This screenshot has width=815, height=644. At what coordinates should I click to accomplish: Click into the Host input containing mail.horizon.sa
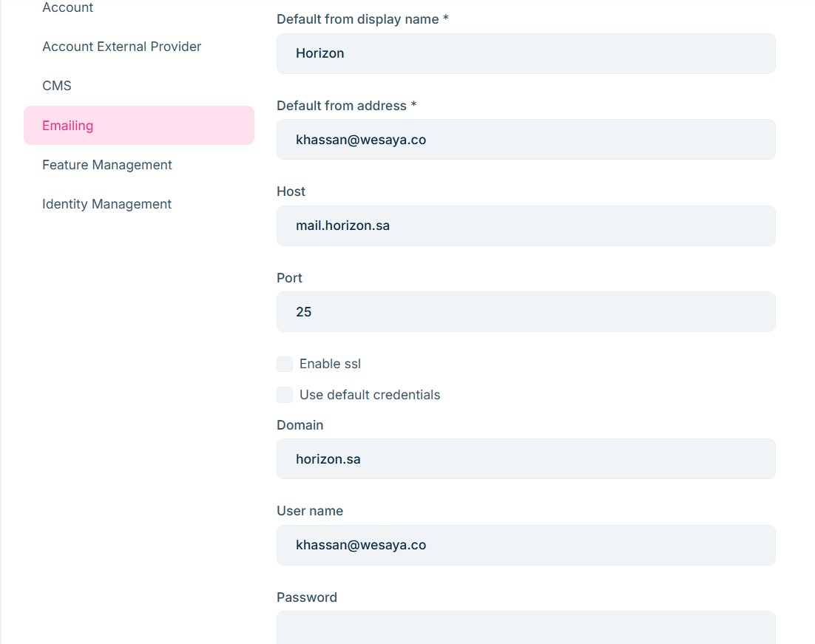tap(526, 226)
